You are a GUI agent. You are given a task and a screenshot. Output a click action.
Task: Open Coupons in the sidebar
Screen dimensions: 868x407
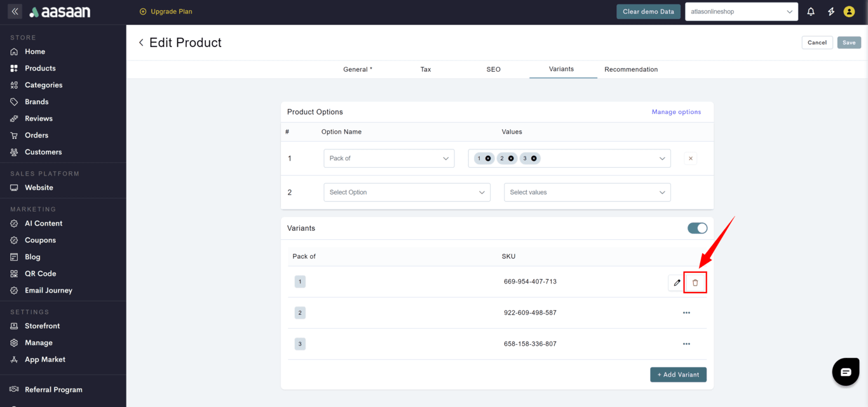coord(40,240)
